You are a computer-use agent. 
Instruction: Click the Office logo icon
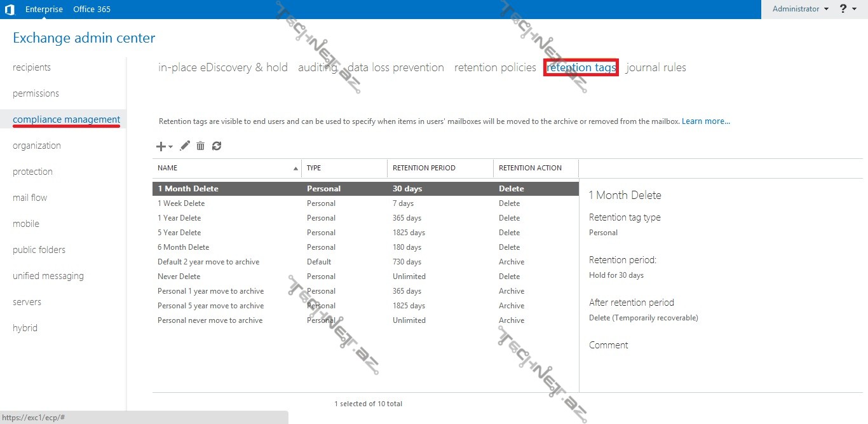pos(10,10)
